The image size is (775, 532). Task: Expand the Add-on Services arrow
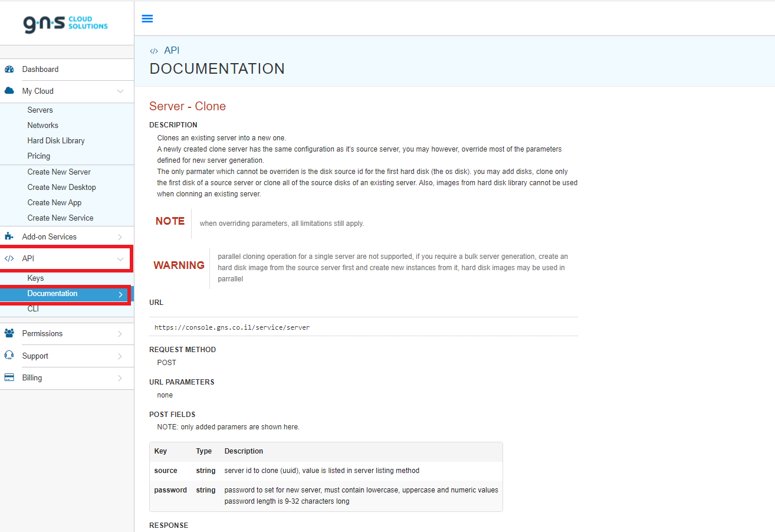[x=120, y=237]
